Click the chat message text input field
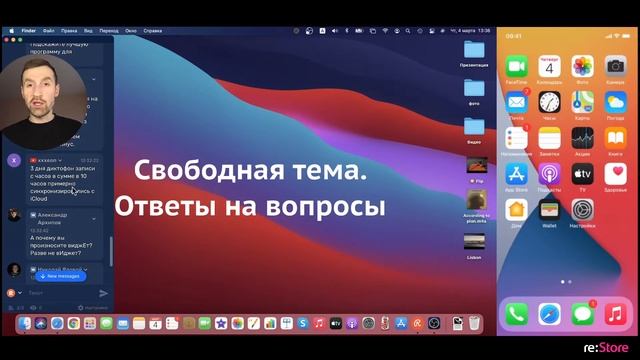Image resolution: width=640 pixels, height=360 pixels. (61, 293)
